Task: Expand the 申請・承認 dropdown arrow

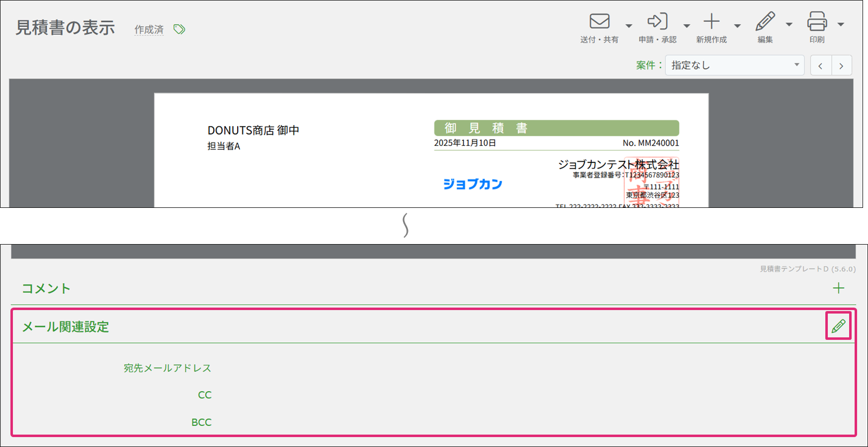Action: [687, 26]
